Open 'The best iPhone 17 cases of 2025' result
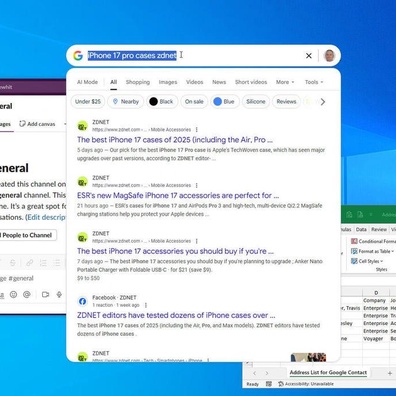The image size is (396, 396). pyautogui.click(x=175, y=140)
